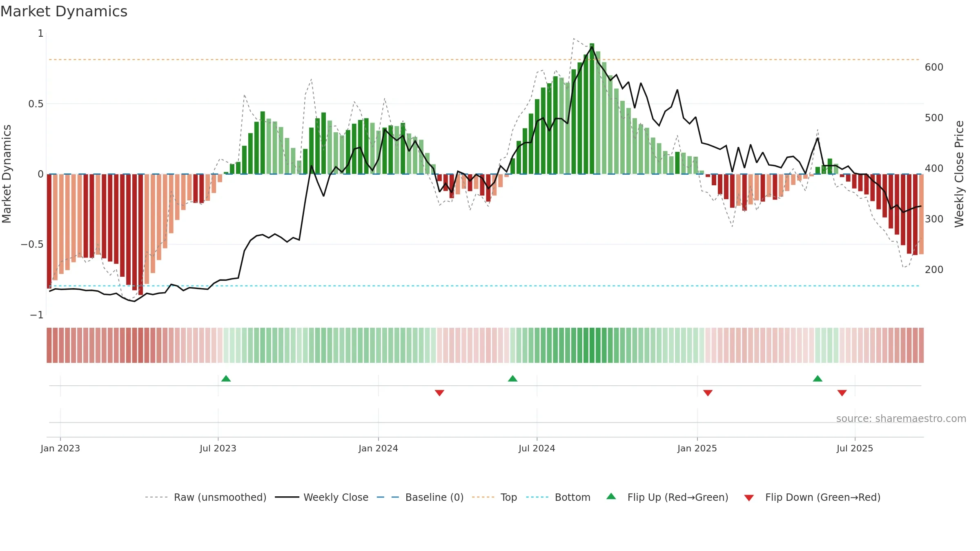980x551 pixels.
Task: Toggle the Bottom legend entry
Action: [x=558, y=497]
